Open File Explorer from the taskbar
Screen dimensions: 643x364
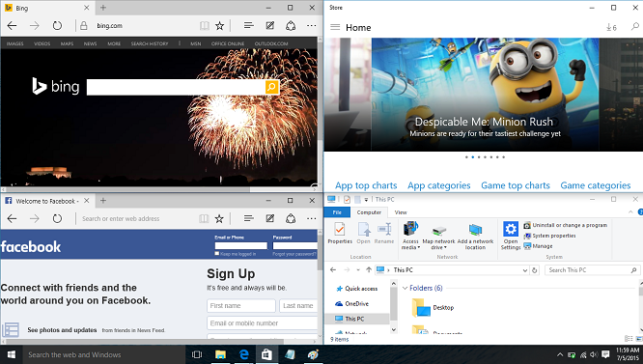pyautogui.click(x=220, y=354)
